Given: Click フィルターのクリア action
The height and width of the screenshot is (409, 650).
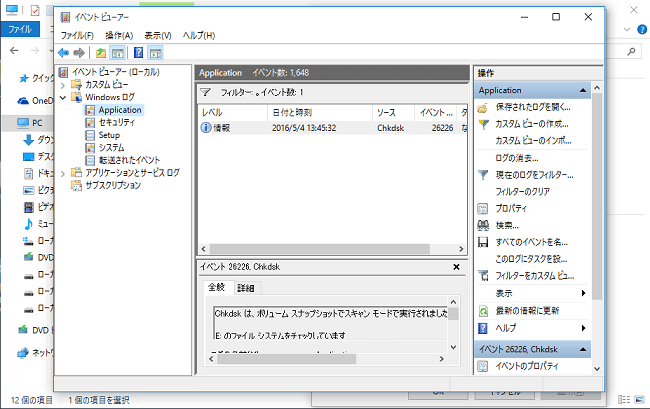Looking at the screenshot, I should (522, 191).
